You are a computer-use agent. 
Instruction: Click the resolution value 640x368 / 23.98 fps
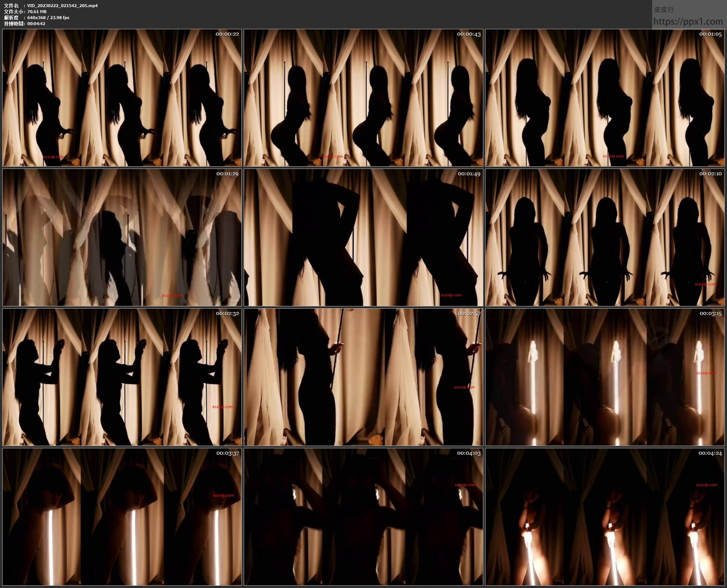pyautogui.click(x=48, y=18)
